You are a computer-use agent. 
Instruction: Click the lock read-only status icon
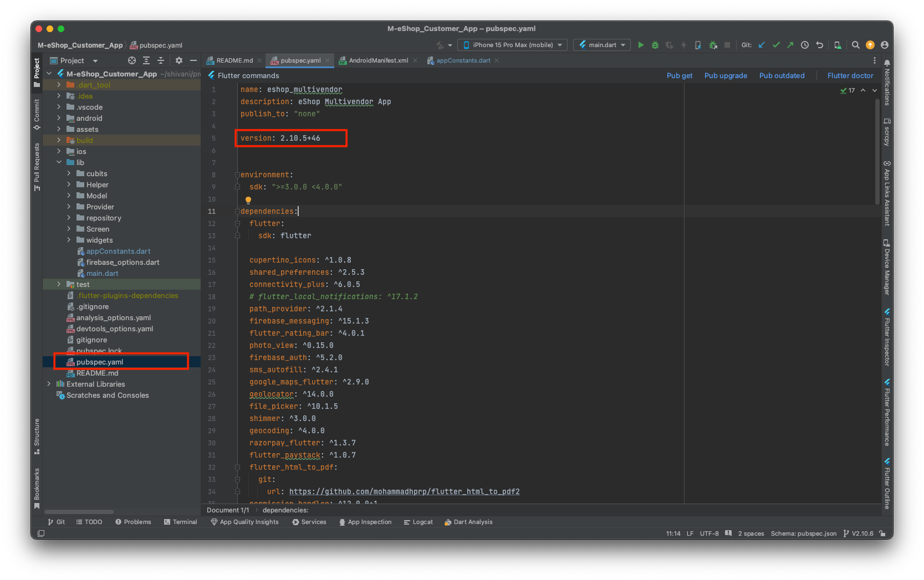[883, 533]
